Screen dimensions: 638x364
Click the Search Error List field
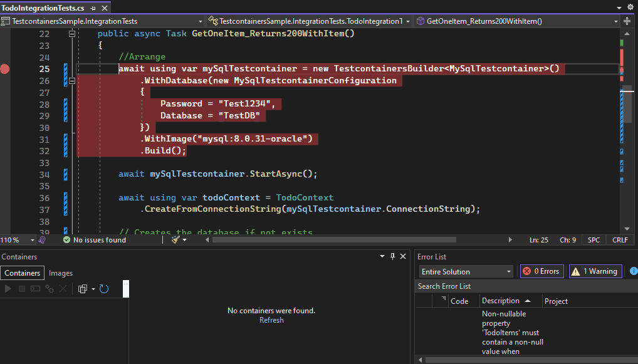pyautogui.click(x=526, y=286)
